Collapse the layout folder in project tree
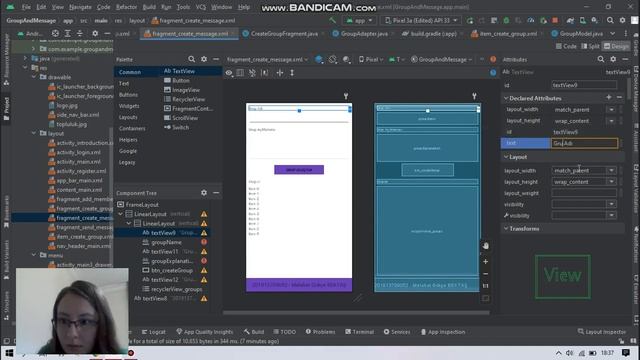This screenshot has height=360, width=640. 34,133
